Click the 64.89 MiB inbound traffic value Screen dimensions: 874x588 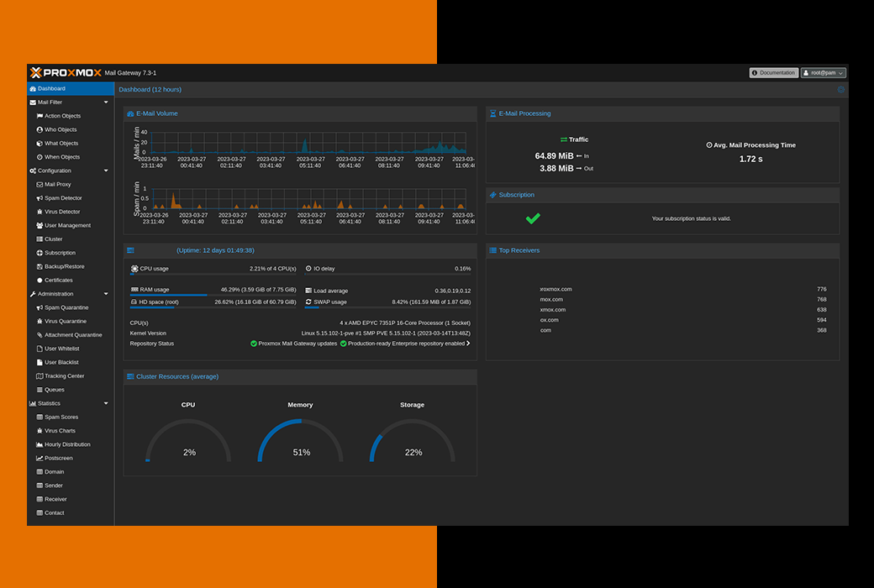pyautogui.click(x=554, y=156)
